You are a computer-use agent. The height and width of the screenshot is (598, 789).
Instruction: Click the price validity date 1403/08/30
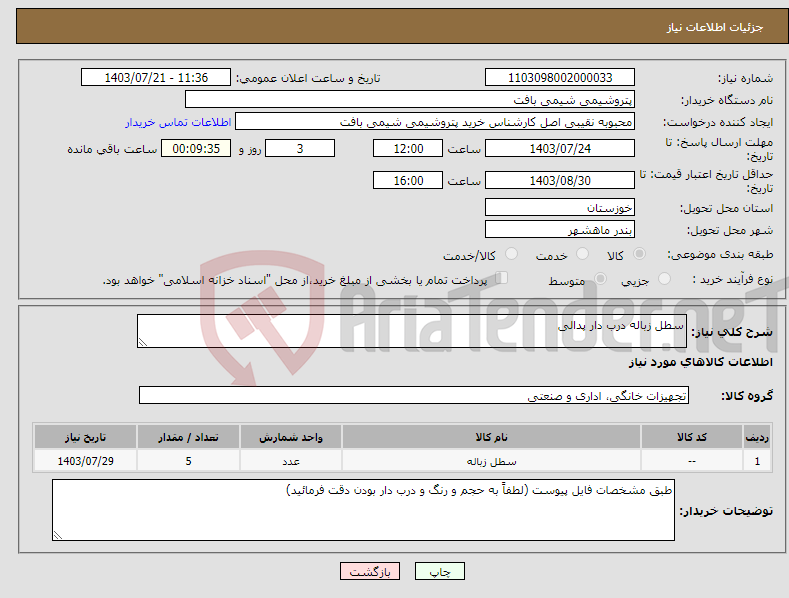[560, 180]
